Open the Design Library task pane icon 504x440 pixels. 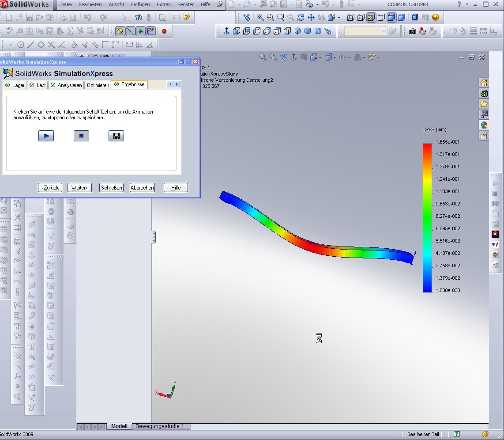(x=484, y=93)
